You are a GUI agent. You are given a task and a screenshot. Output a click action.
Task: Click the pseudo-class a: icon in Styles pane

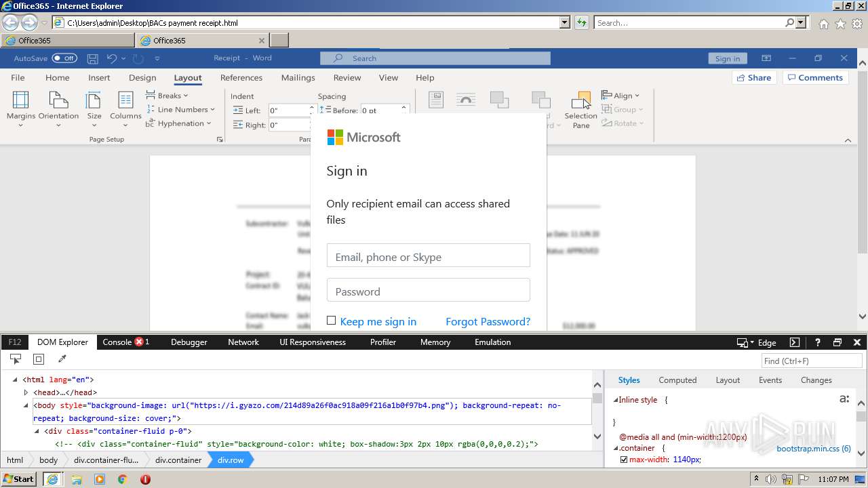[844, 399]
